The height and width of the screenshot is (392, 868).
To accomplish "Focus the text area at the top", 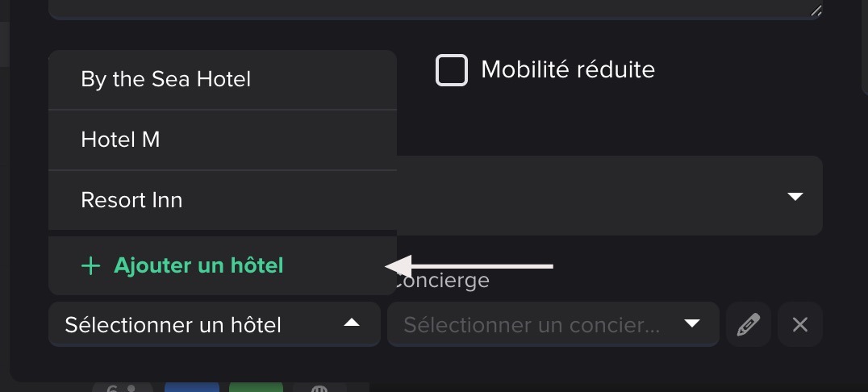I will click(436, 8).
